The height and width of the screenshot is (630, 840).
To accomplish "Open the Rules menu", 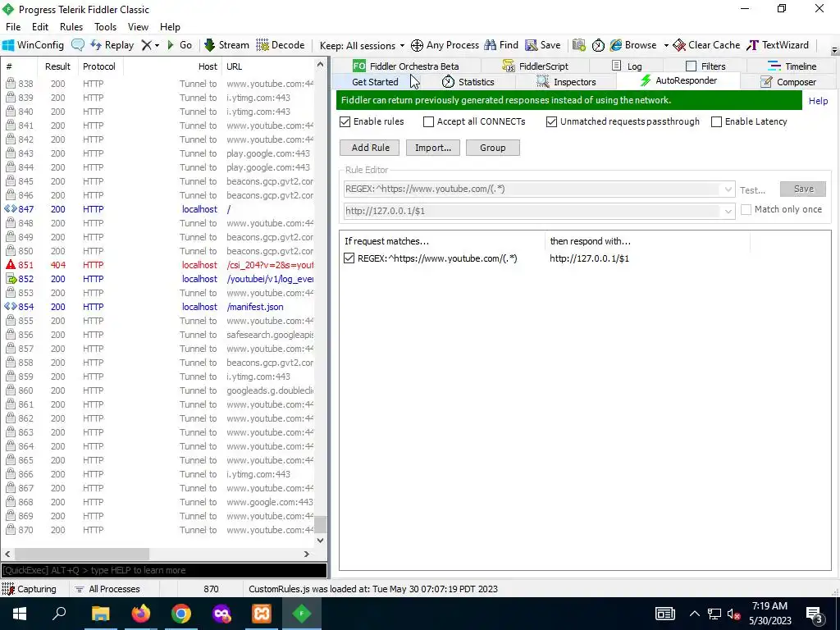I will pos(71,27).
